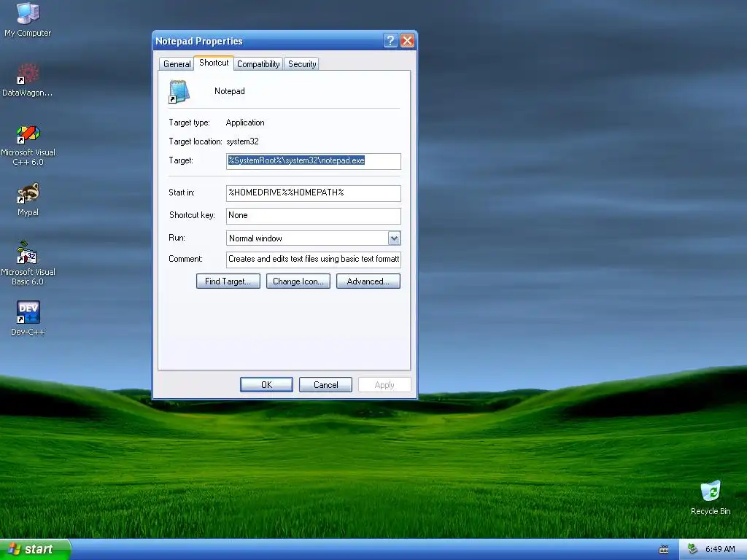Select the Recycle Bin icon

[711, 497]
